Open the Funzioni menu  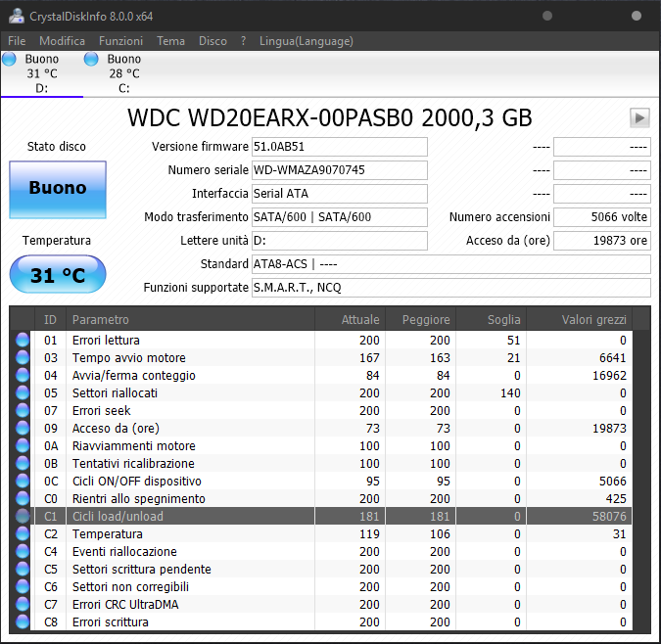click(x=120, y=41)
